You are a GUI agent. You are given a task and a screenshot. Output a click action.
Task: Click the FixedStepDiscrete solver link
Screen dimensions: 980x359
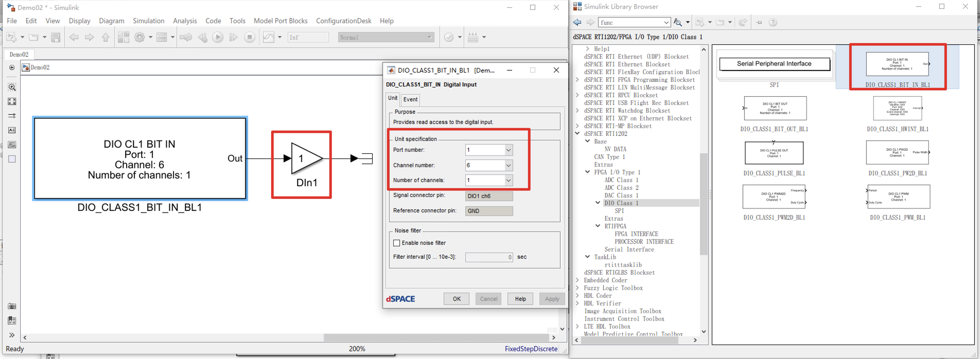tap(531, 349)
